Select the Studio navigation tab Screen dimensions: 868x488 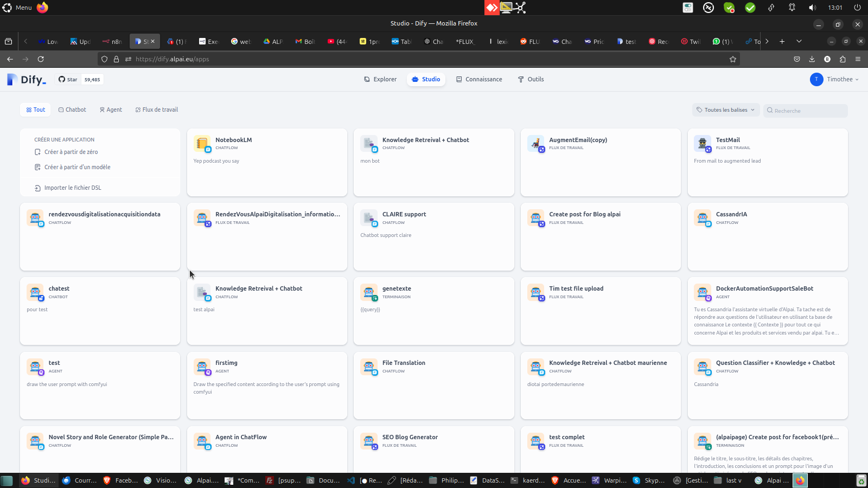(x=426, y=79)
